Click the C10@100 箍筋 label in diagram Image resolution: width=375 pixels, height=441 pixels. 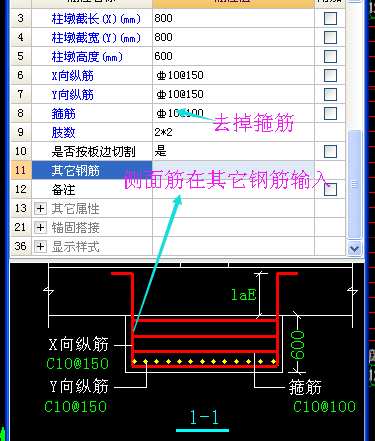tap(324, 407)
